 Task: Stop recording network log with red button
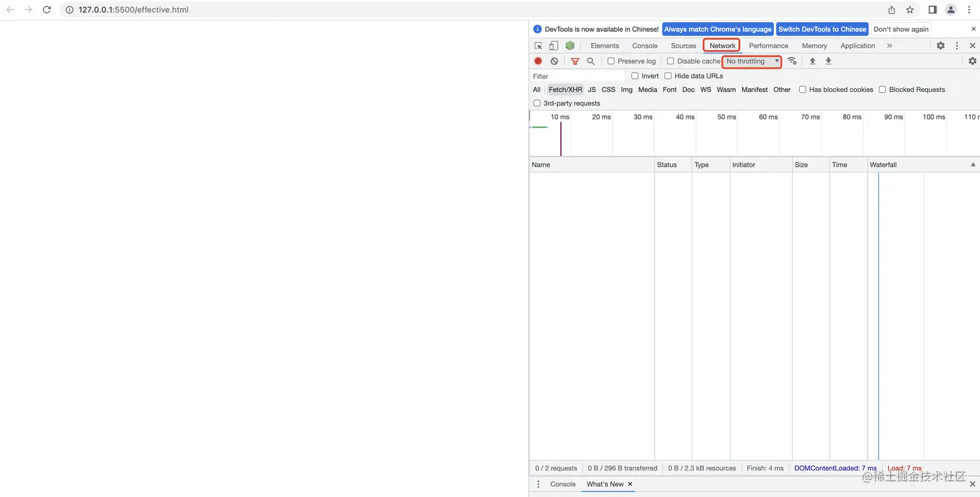click(538, 61)
